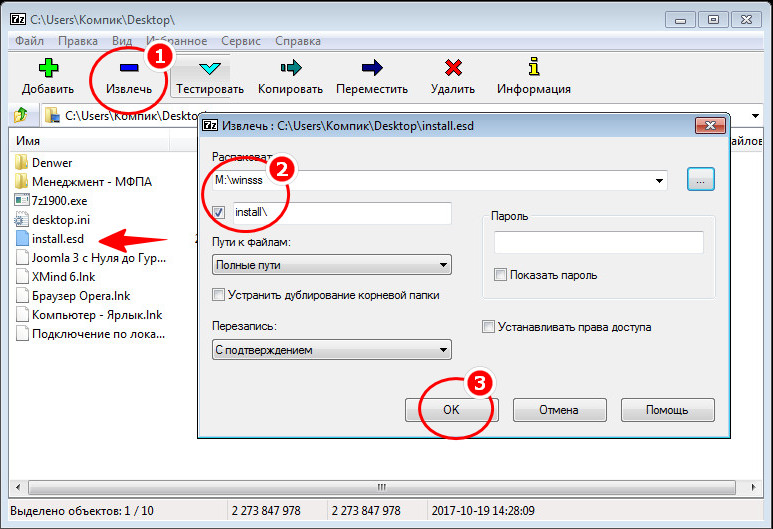Click the Move blue arrow icon
773x529 pixels.
click(372, 68)
